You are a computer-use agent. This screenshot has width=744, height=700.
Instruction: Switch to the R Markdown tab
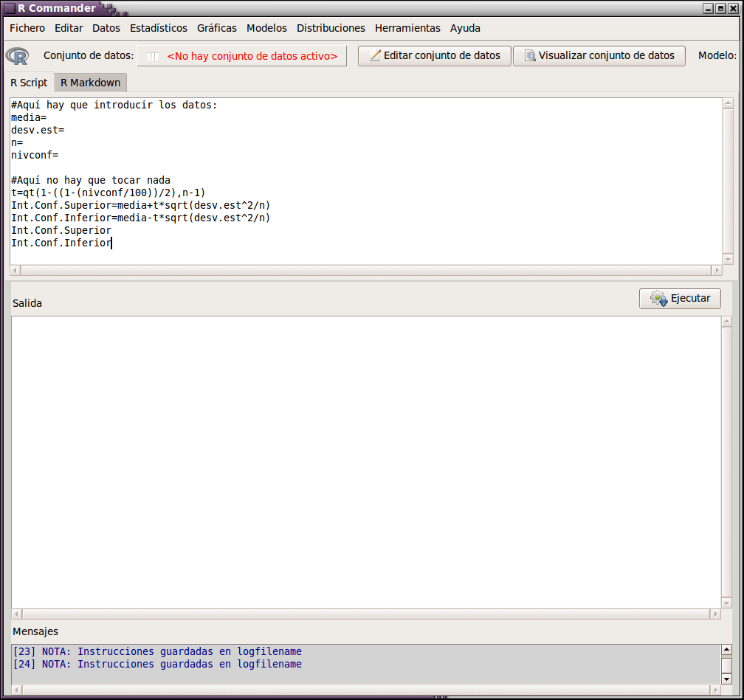[x=90, y=83]
